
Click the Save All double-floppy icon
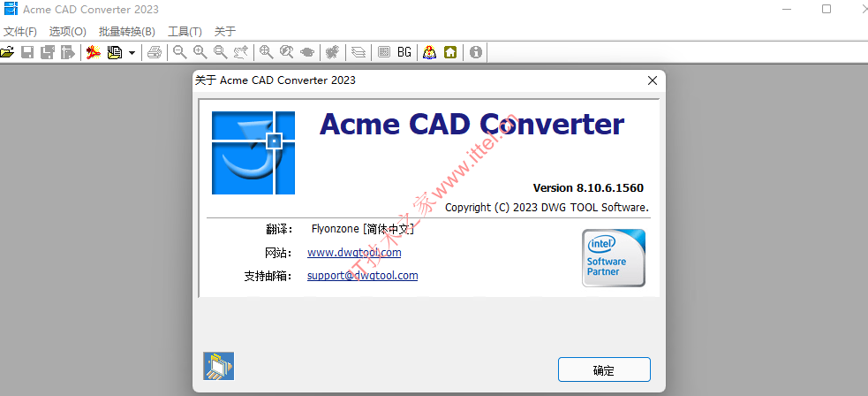coord(48,53)
